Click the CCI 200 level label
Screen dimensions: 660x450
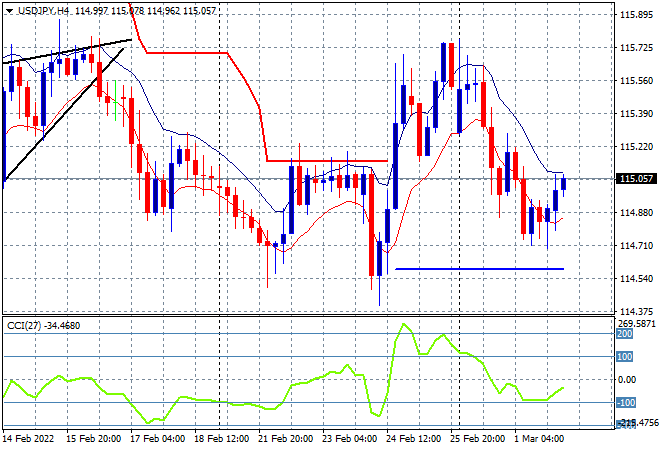click(625, 334)
